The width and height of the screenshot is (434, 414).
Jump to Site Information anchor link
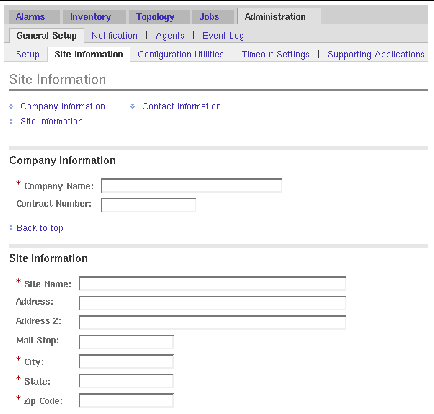pyautogui.click(x=51, y=121)
